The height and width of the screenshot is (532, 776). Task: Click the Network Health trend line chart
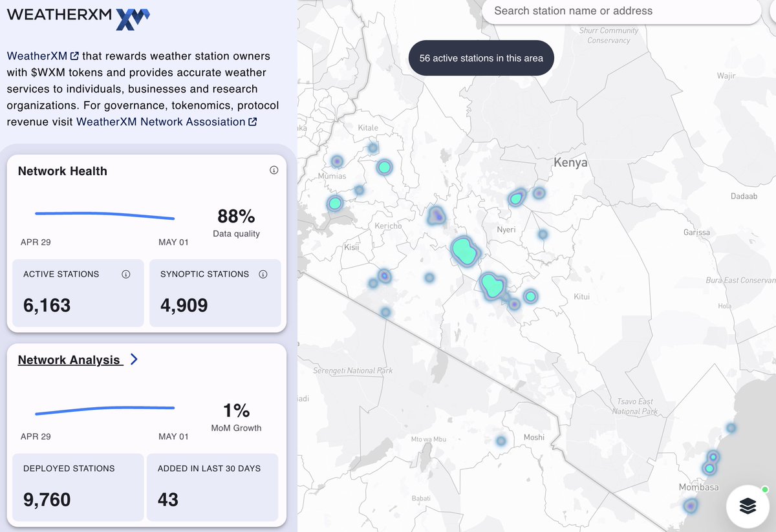[x=105, y=215]
